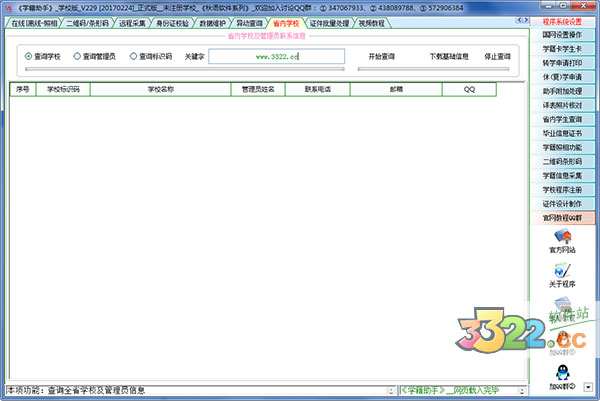The image size is (600, 401).
Task: Expand the dropdown arrow beside 加QQ群②
Action: (x=588, y=387)
